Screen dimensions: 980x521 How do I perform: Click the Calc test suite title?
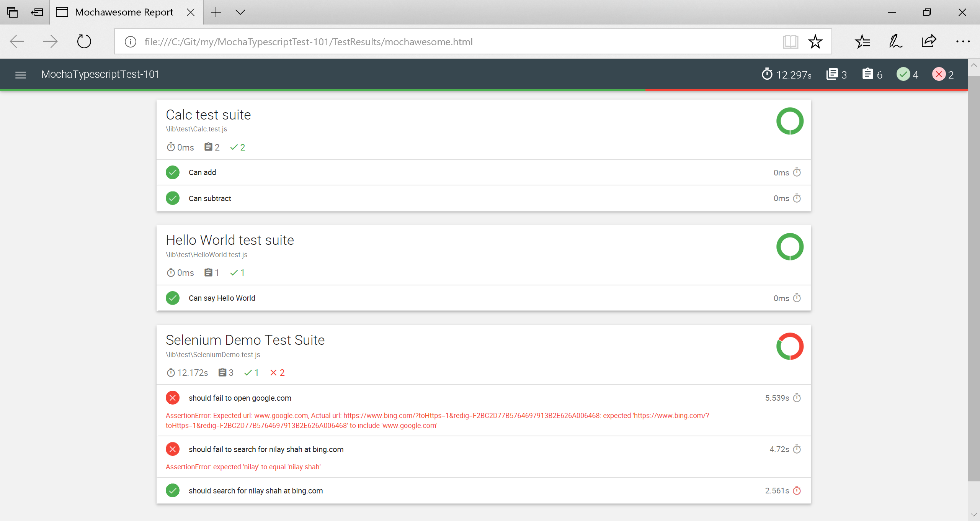click(x=208, y=115)
